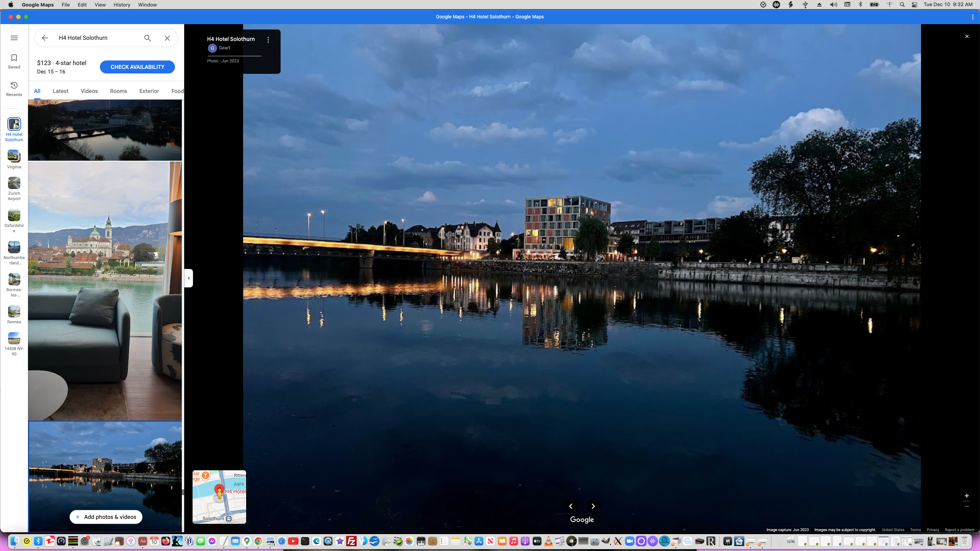Open the Report a problem link
Viewport: 980px width, 551px height.
959,530
